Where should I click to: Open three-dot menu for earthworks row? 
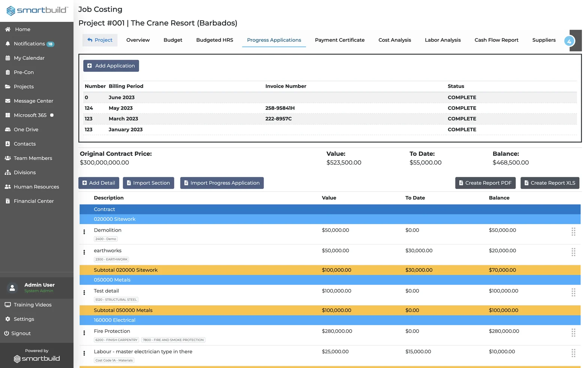84,252
